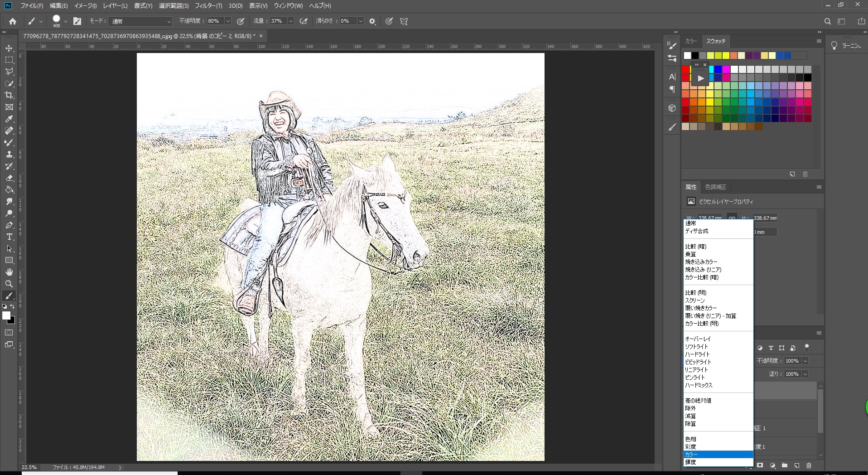
Task: Select the Hand tool
Action: 9,272
